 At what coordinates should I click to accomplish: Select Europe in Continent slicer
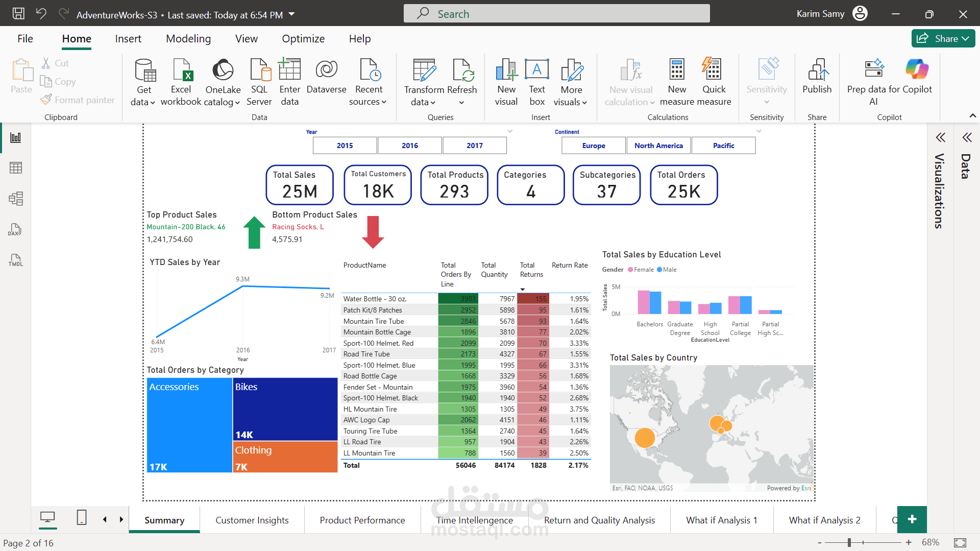tap(594, 146)
